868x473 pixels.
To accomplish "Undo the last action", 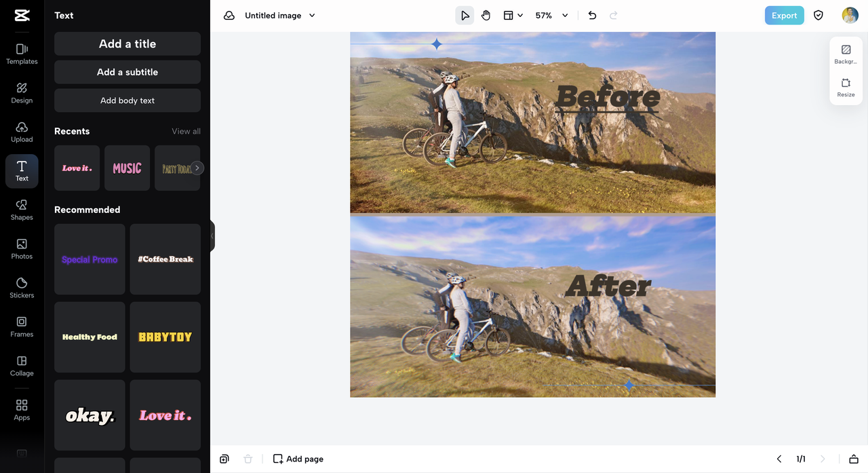I will pyautogui.click(x=592, y=16).
